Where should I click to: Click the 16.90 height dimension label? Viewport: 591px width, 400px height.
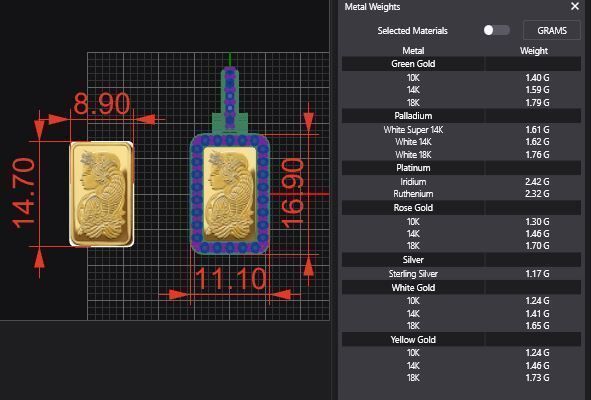(292, 193)
